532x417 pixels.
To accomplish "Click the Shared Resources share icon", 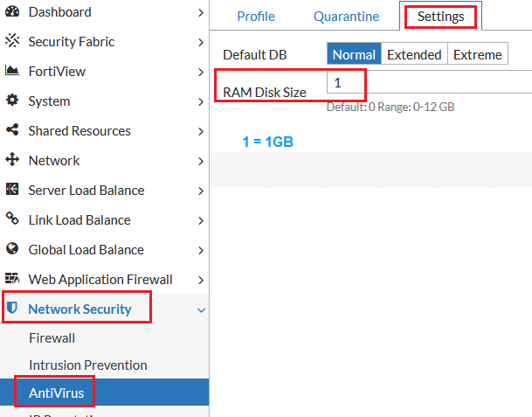I will tap(12, 130).
